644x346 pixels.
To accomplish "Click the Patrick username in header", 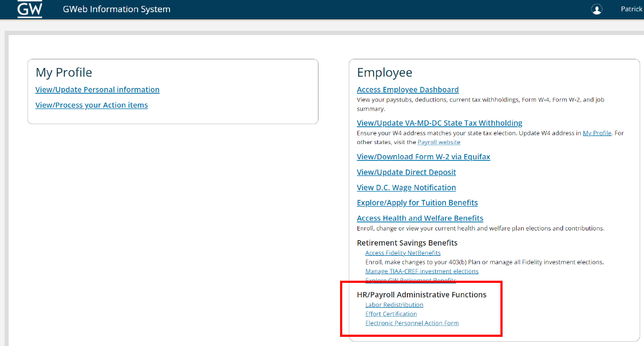I will [631, 9].
